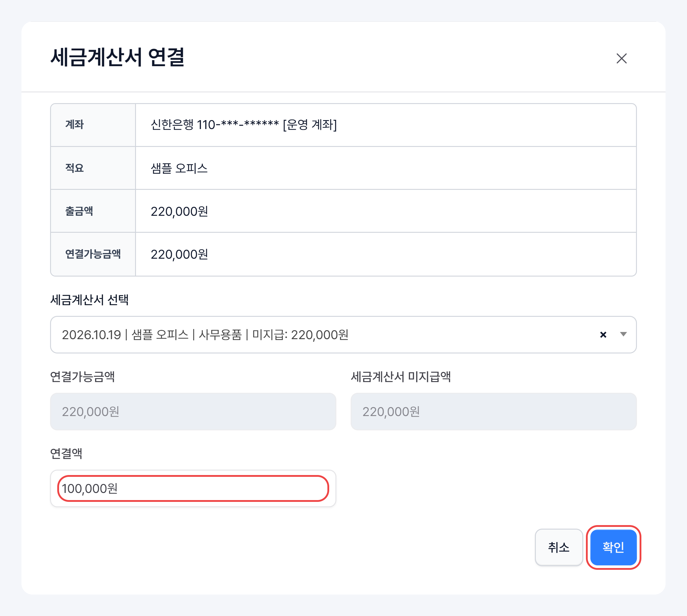This screenshot has height=616, width=687.
Task: Expand the 세금계산서 선택 dropdown arrow
Action: (x=623, y=334)
